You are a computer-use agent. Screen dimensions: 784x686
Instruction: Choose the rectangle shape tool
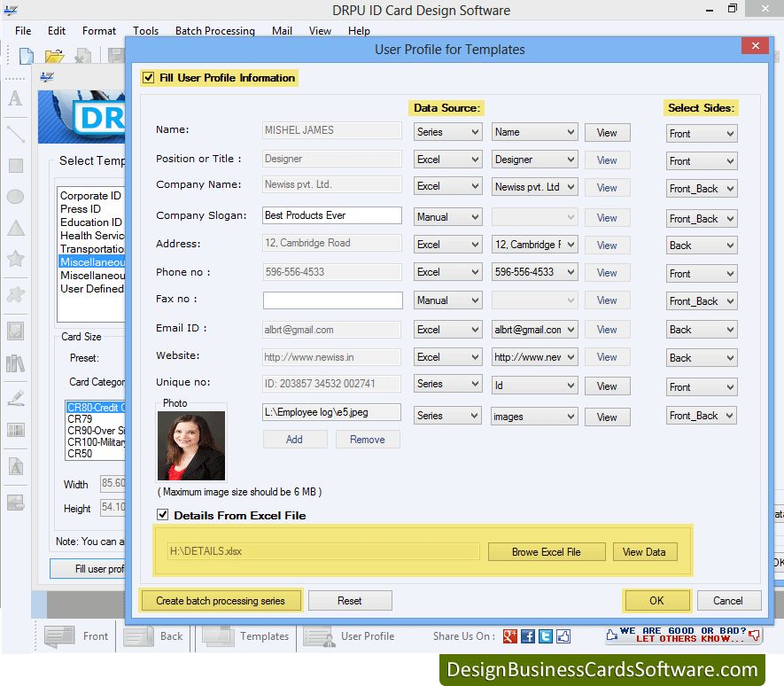[16, 165]
